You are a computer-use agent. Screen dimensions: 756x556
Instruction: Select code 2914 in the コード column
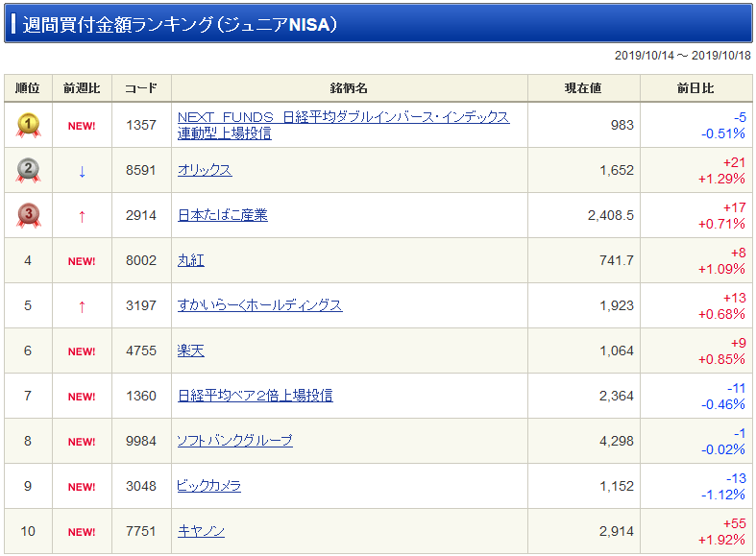(x=141, y=215)
